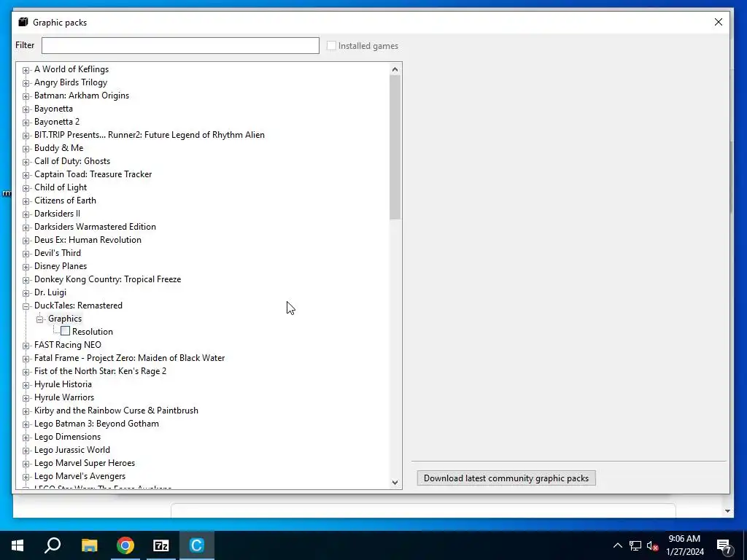The height and width of the screenshot is (560, 747).
Task: Close the Graphic packs window
Action: tap(719, 22)
